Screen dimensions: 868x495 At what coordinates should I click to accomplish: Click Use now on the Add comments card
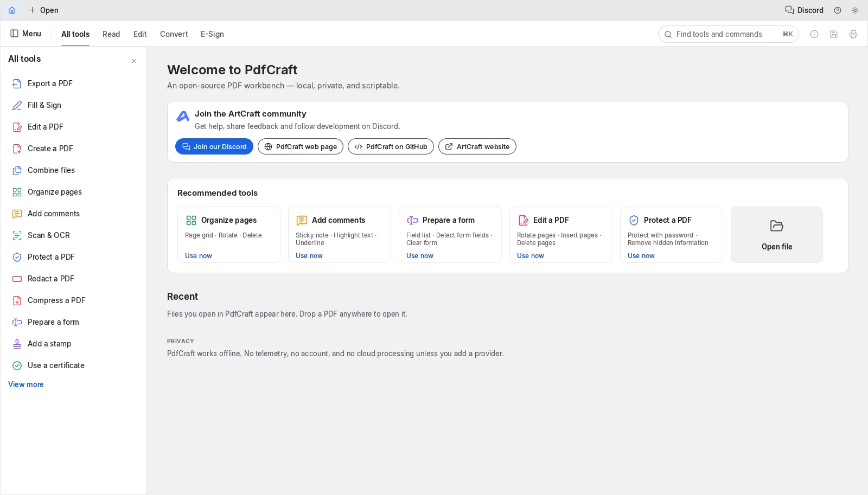pyautogui.click(x=309, y=256)
